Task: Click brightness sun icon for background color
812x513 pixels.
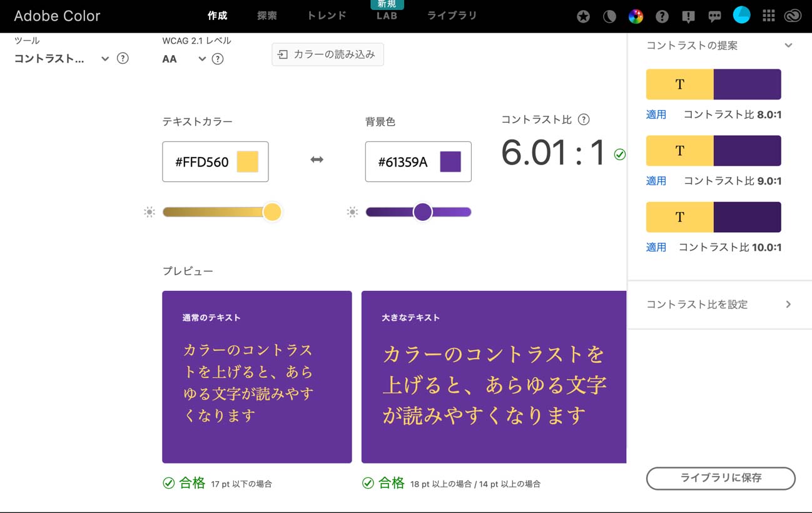Action: click(352, 212)
